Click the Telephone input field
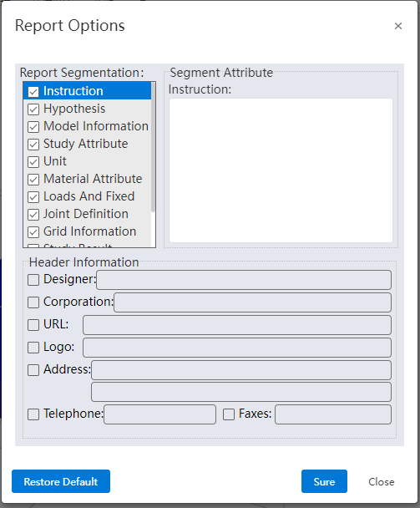 coord(159,414)
